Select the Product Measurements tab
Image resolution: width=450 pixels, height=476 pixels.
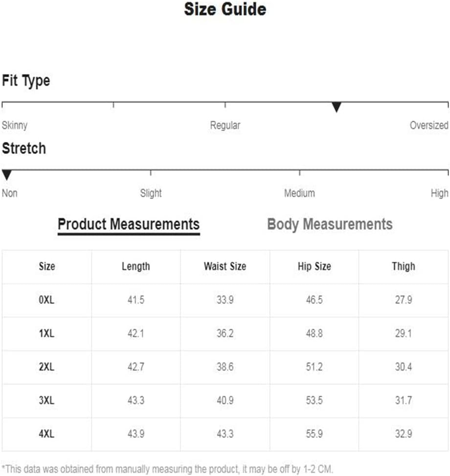(129, 225)
